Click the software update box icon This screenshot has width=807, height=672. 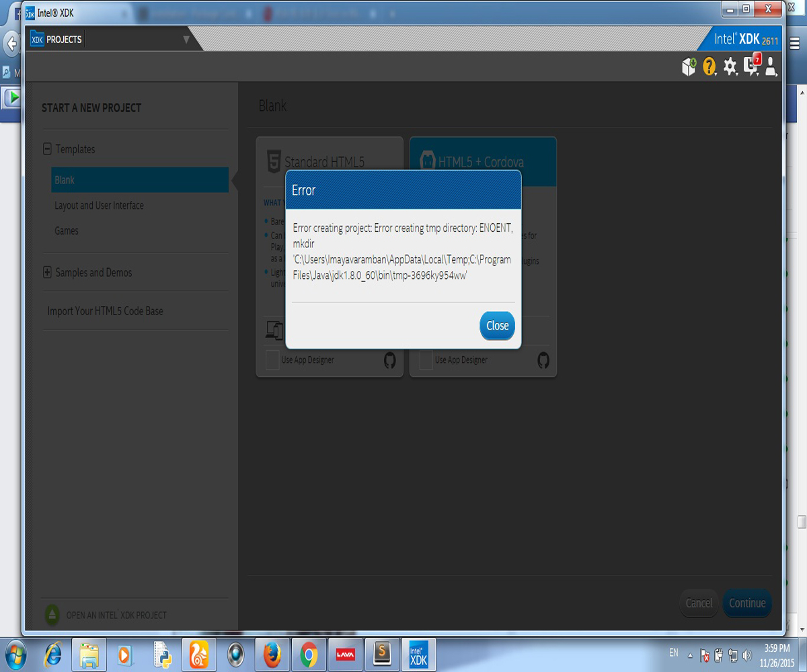[x=689, y=66]
